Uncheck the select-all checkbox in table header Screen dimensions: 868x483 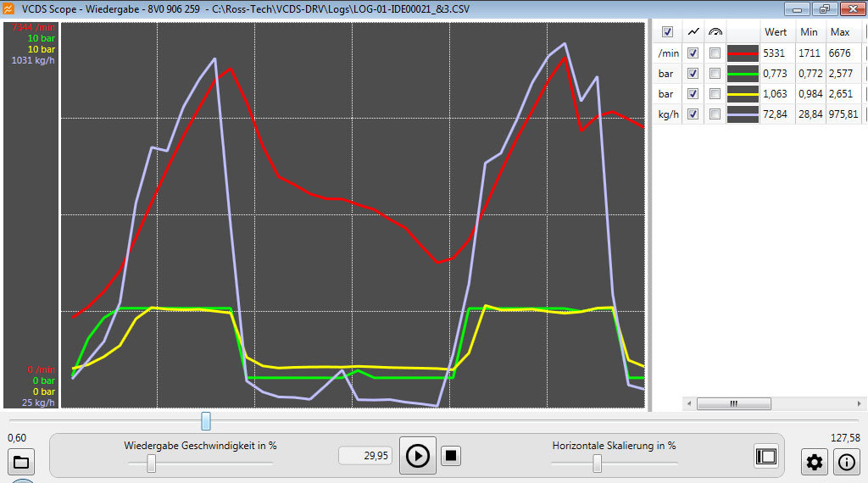(667, 32)
